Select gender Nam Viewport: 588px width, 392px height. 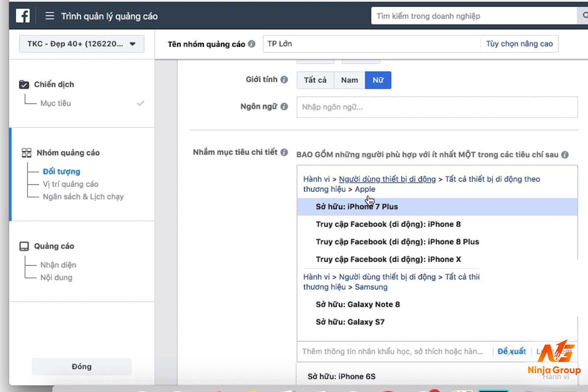[349, 80]
